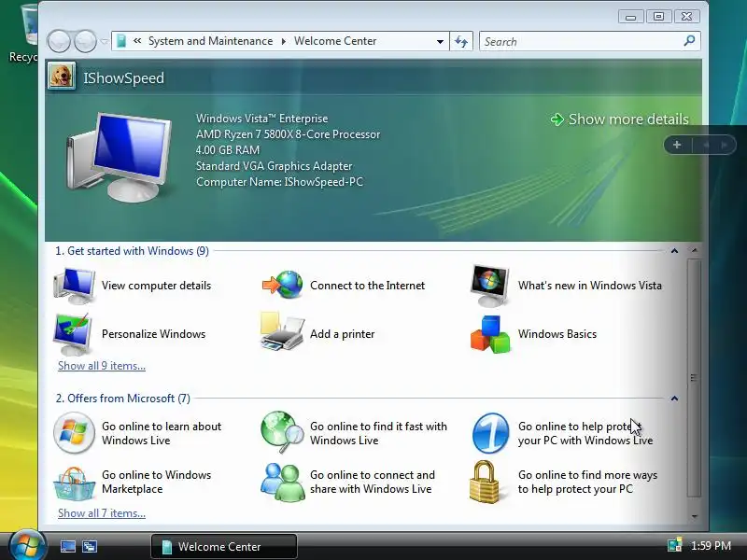This screenshot has width=747, height=560.
Task: Open the Windows Start orb
Action: point(27,546)
